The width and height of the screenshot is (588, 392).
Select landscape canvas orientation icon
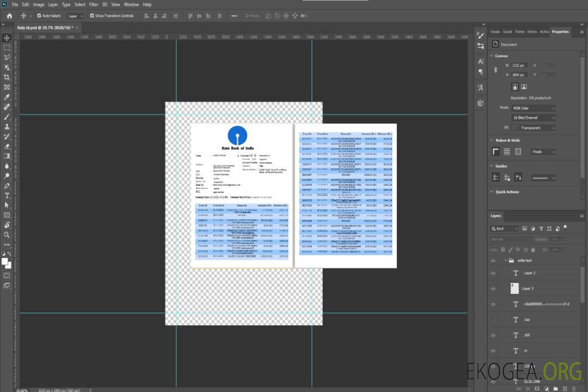524,87
